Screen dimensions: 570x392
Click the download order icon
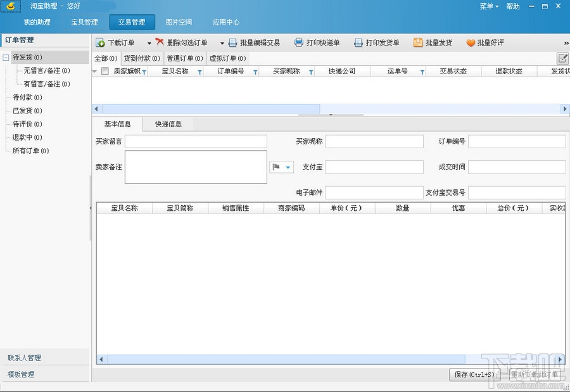pyautogui.click(x=100, y=43)
